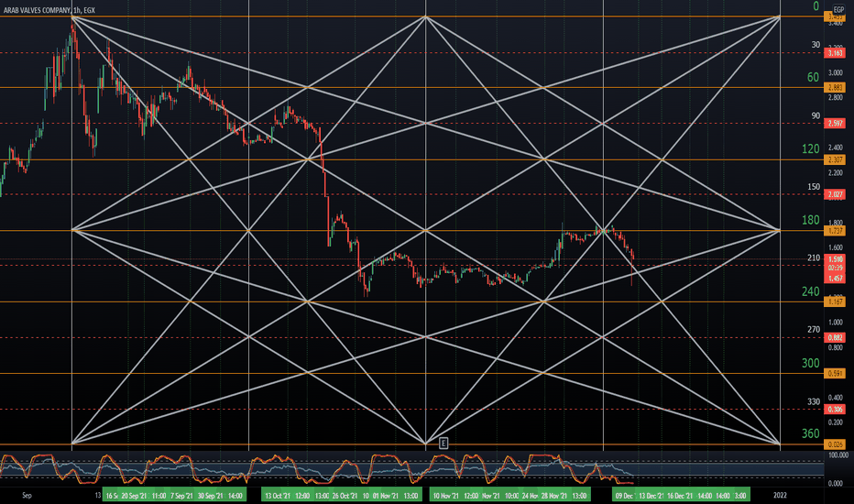
Task: Click the 09 Dec date label
Action: click(624, 496)
